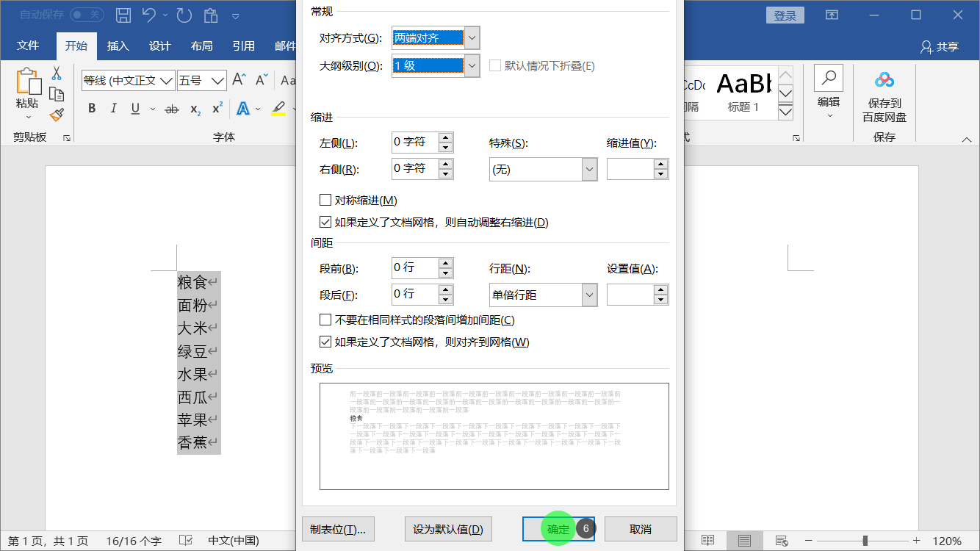Uncheck 如果定义了文档网格，则对齐到网格 checkbox
This screenshot has height=551, width=980.
[325, 342]
